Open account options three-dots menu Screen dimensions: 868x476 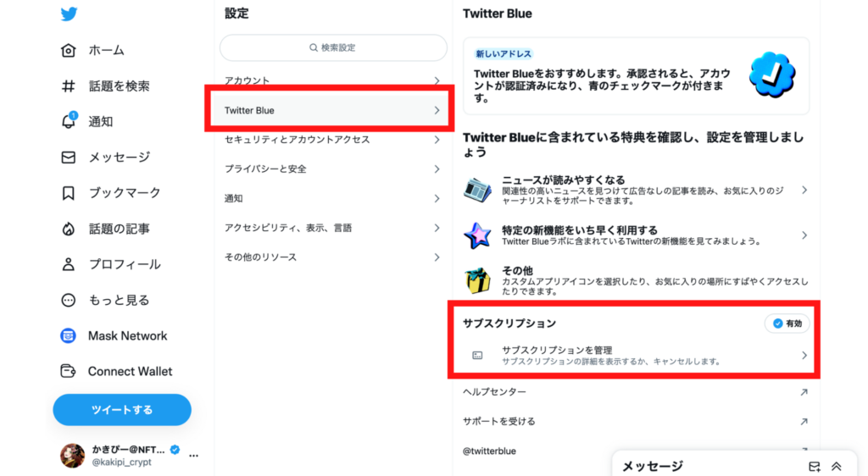(194, 456)
